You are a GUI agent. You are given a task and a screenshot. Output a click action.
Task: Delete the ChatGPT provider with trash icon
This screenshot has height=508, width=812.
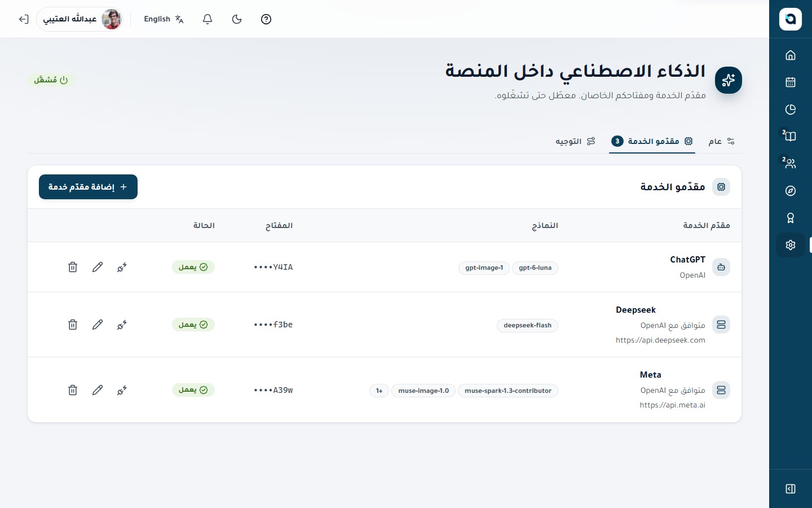click(x=73, y=267)
